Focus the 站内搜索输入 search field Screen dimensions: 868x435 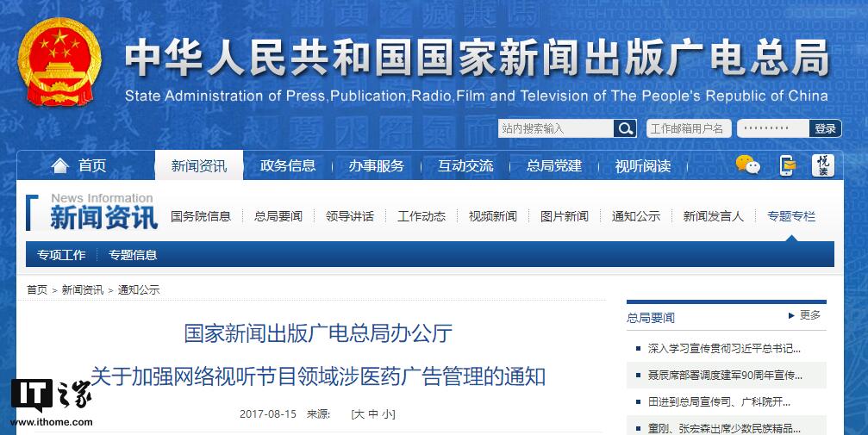[556, 128]
